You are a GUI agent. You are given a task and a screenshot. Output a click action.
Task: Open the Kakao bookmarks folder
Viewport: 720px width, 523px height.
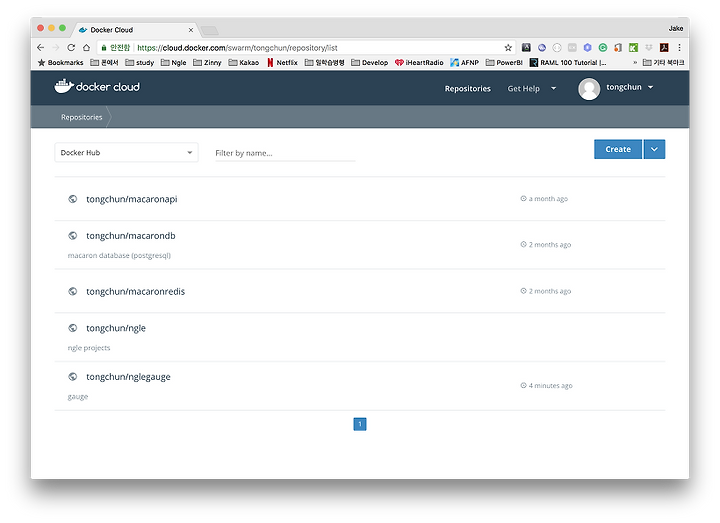click(x=244, y=62)
